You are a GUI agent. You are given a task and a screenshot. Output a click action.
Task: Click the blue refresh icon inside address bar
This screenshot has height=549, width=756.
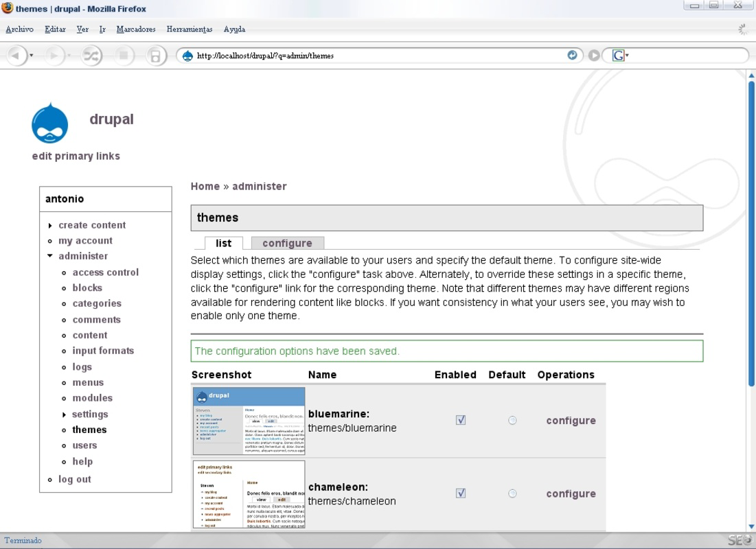tap(572, 55)
